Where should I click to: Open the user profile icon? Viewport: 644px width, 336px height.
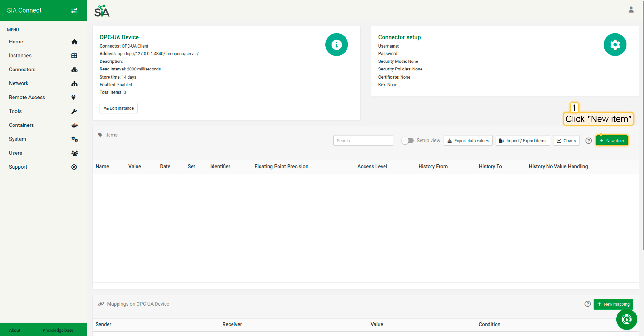(631, 10)
